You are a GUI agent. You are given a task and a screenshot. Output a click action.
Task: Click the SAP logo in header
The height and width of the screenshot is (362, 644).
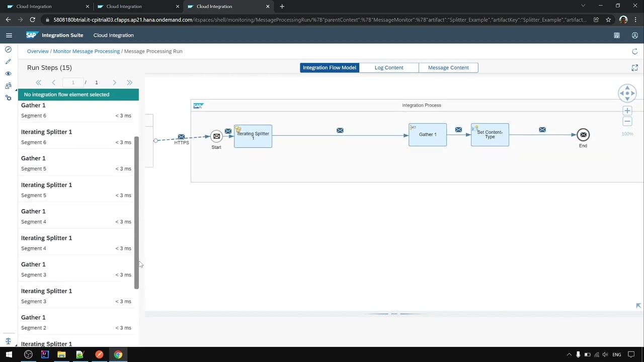32,35
